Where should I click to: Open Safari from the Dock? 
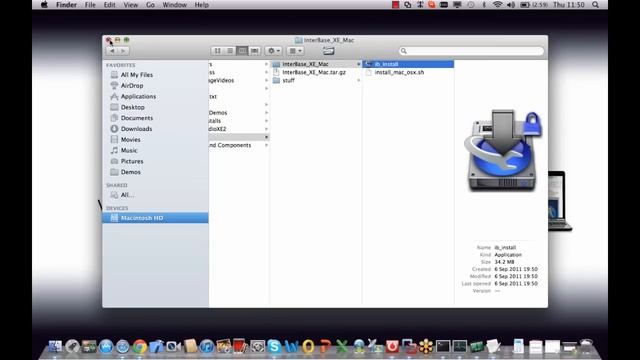[123, 347]
